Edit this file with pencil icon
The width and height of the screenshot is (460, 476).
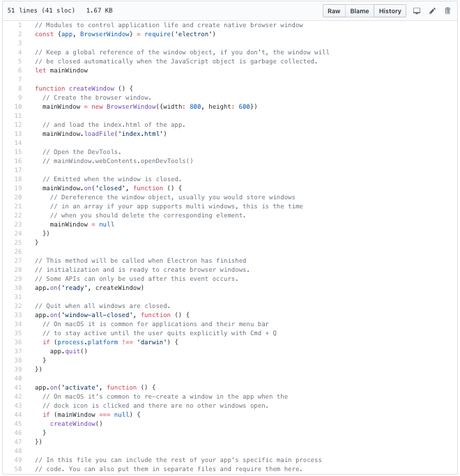coord(432,11)
